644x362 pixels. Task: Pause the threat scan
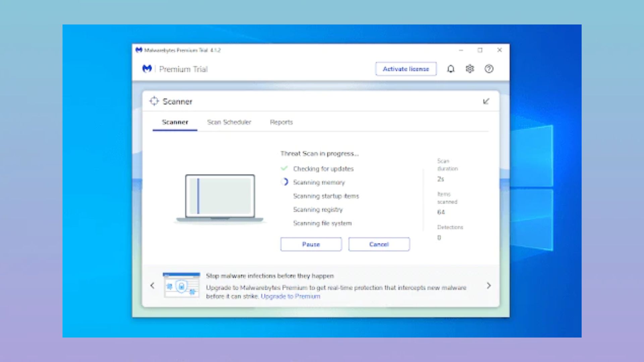[x=311, y=244]
